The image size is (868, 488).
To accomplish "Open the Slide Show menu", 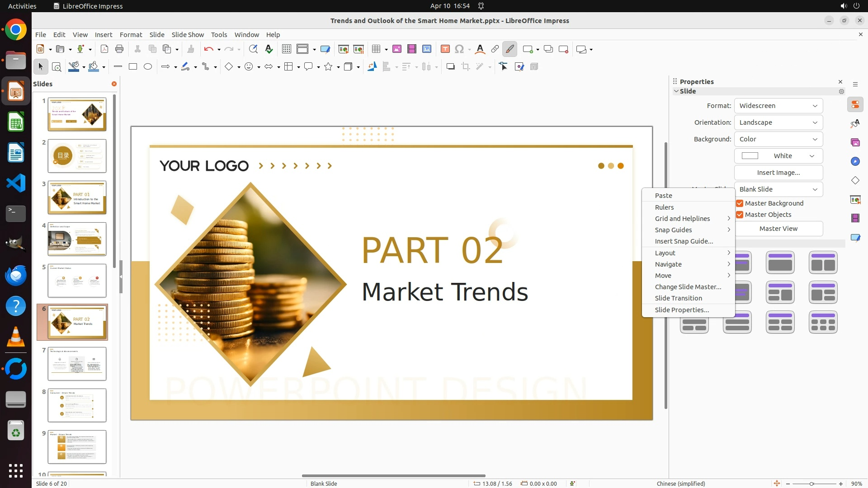I will 188,35.
